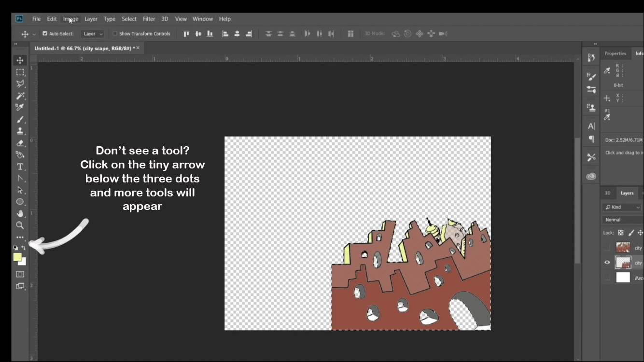Select the Move tool

pos(20,60)
